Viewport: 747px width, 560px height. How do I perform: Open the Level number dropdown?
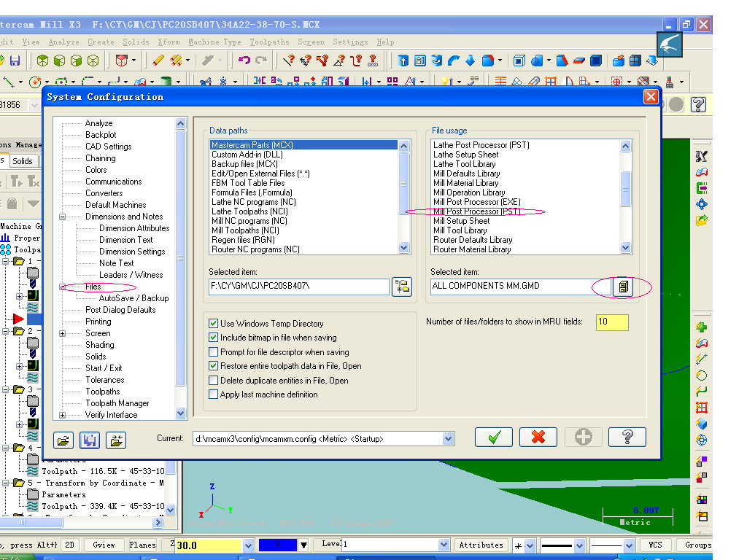443,545
